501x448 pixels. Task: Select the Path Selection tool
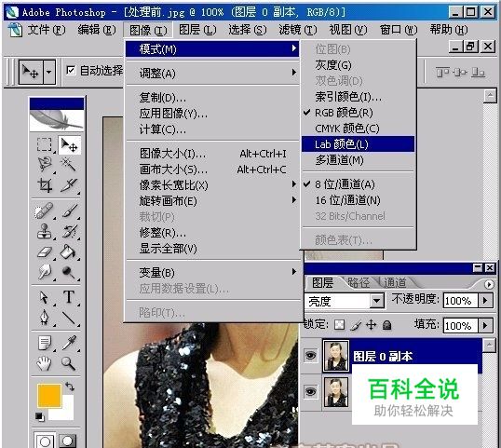tap(44, 297)
